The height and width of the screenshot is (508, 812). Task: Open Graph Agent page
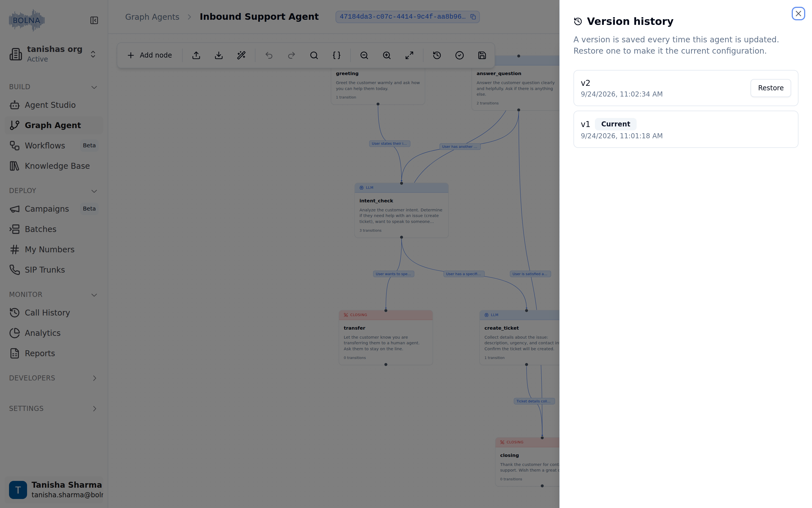tap(54, 125)
